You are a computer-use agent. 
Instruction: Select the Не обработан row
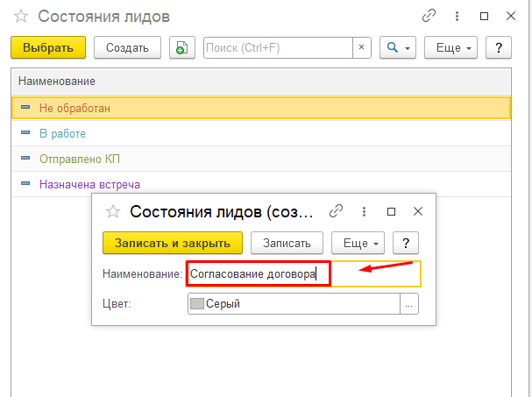pos(261,109)
